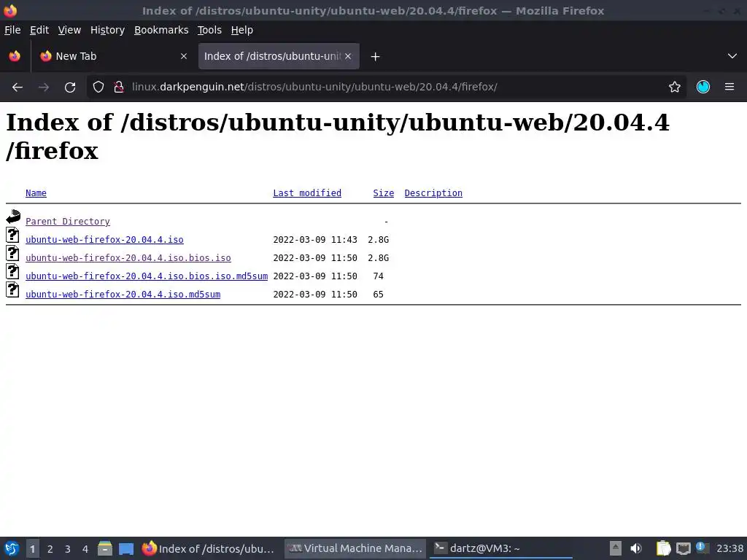Open the iso.bios.iso.md5sum file link
This screenshot has height=560, width=747.
[147, 276]
